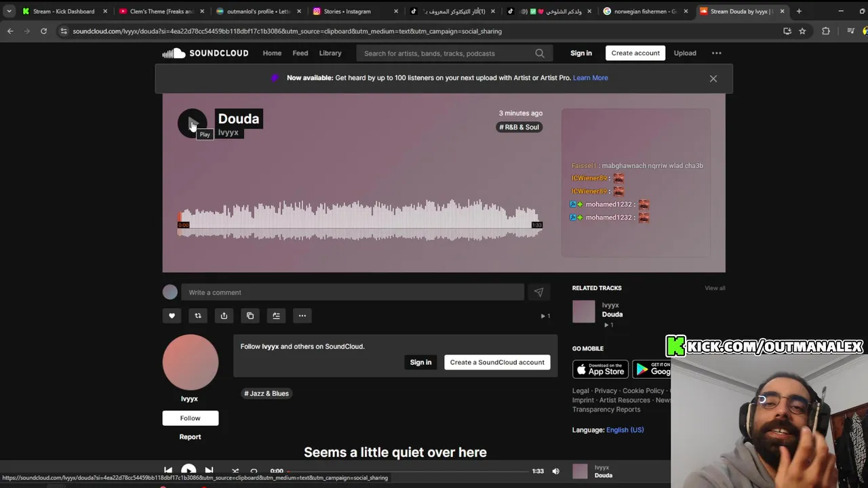Toggle shuffle in the bottom player

235,471
